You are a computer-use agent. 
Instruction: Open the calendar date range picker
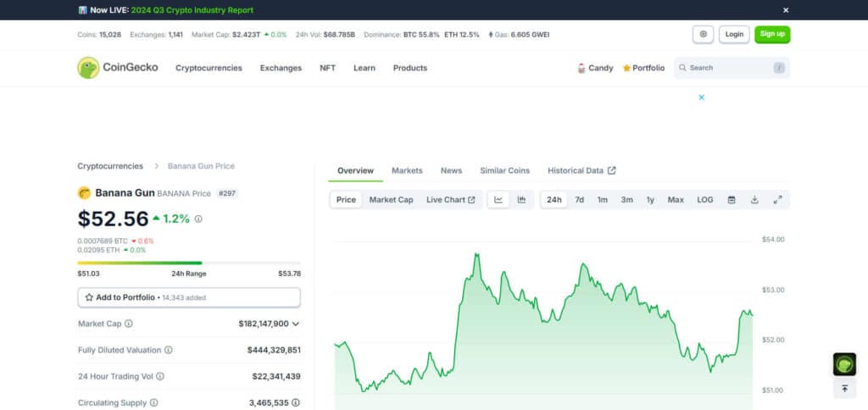click(732, 200)
